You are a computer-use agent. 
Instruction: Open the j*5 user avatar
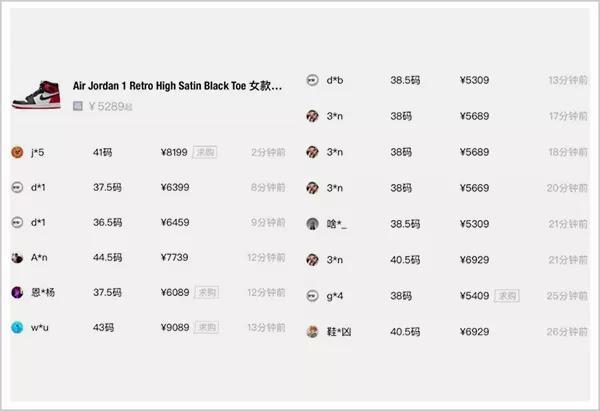click(x=17, y=152)
